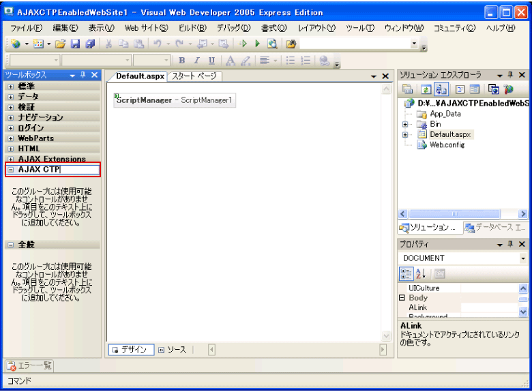Click the AJAX CTP tab name text field
The image size is (532, 392).
[x=58, y=169]
